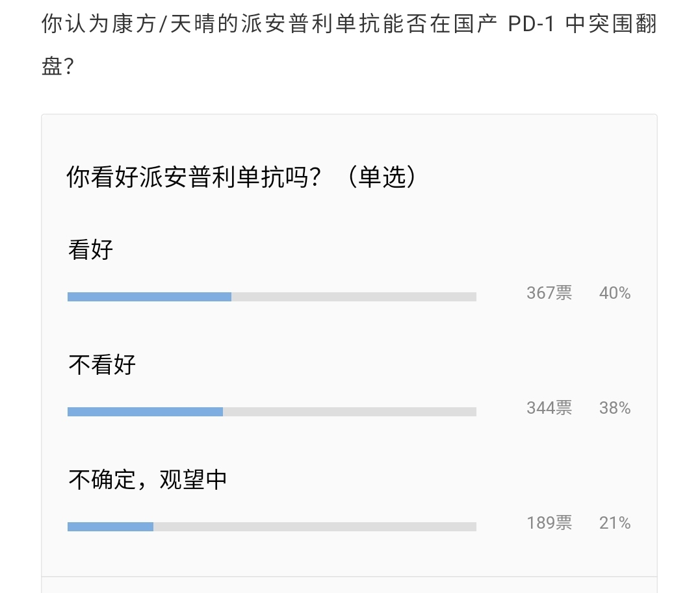Click the blue filled bar for 不看好
Viewport: 700px width, 593px height.
[145, 412]
